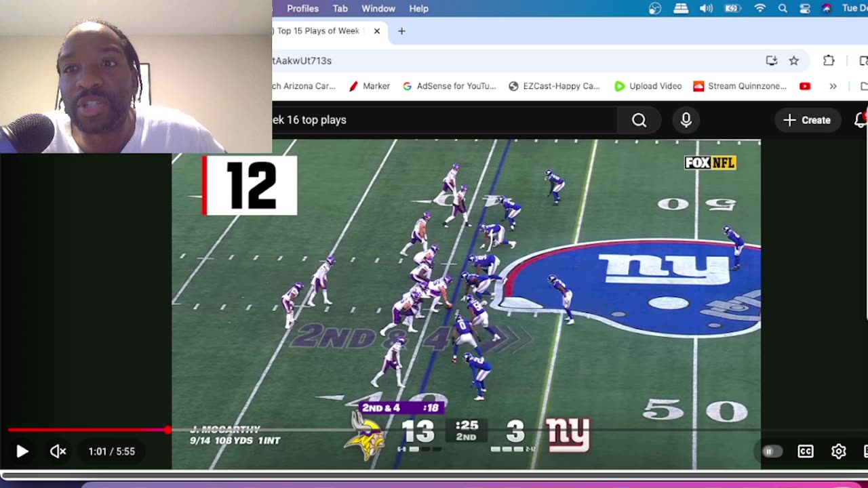The image size is (868, 488).
Task: Turn on closed captions
Action: pos(806,451)
